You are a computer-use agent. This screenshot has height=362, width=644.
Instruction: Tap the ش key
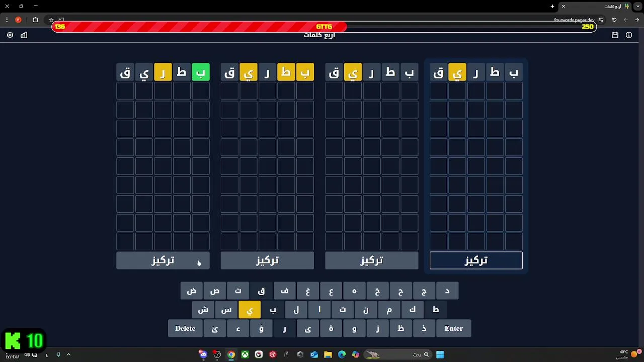pyautogui.click(x=203, y=310)
